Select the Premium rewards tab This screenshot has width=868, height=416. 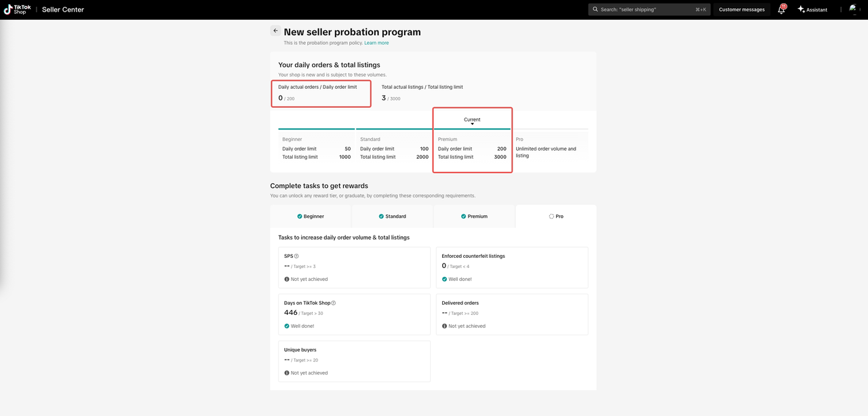pos(474,216)
